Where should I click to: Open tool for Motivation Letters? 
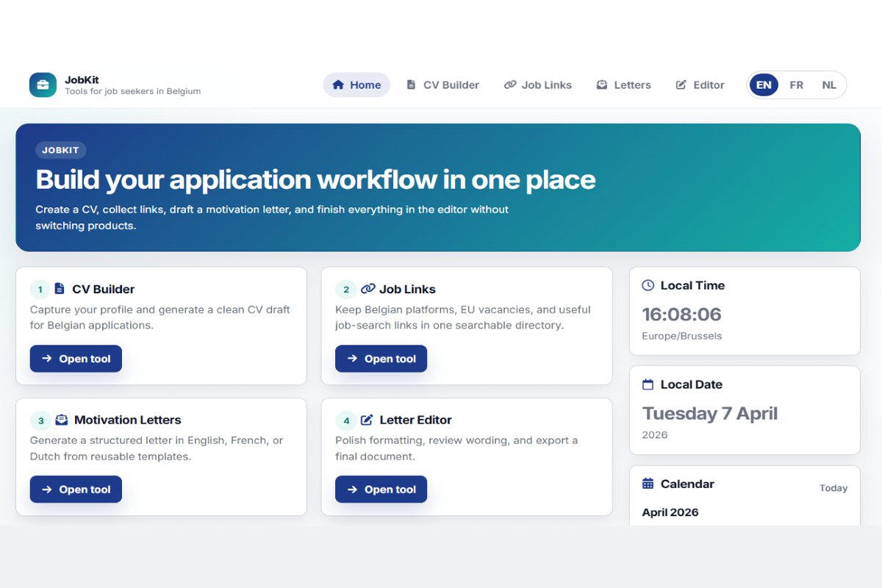(76, 490)
